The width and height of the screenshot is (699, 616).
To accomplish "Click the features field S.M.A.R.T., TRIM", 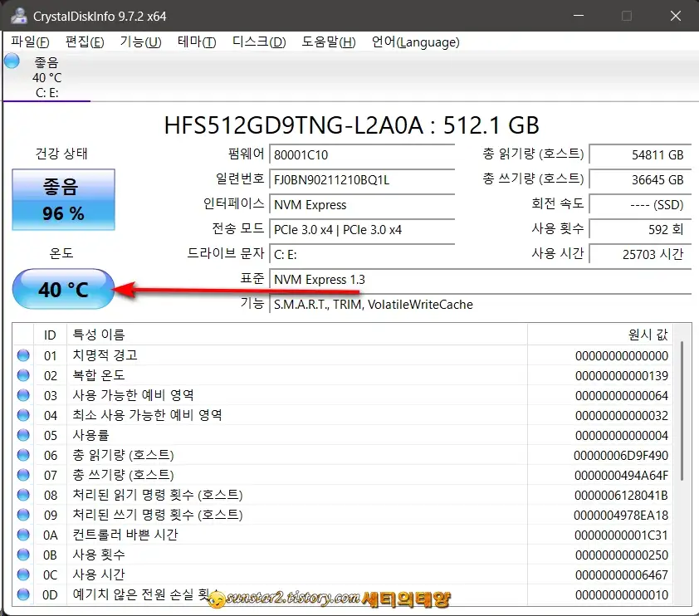I will coord(480,305).
